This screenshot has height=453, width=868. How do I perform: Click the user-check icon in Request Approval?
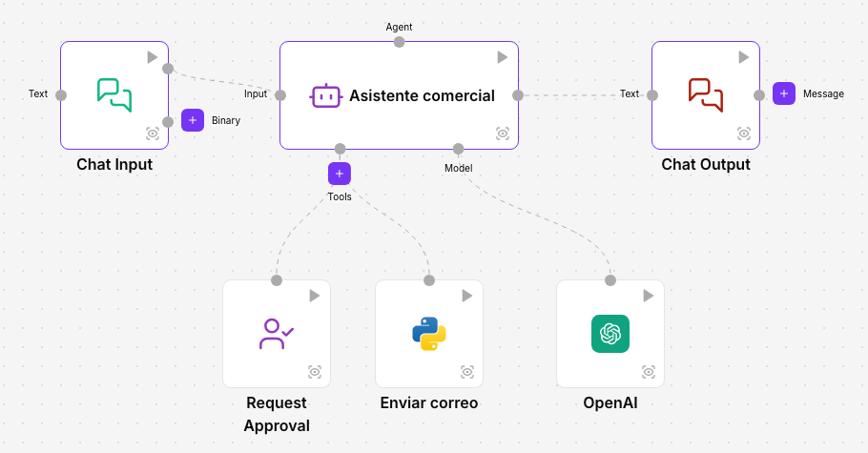coord(277,334)
